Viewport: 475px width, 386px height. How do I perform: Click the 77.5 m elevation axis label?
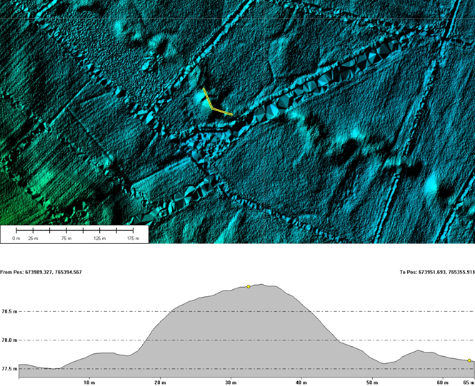coord(9,369)
